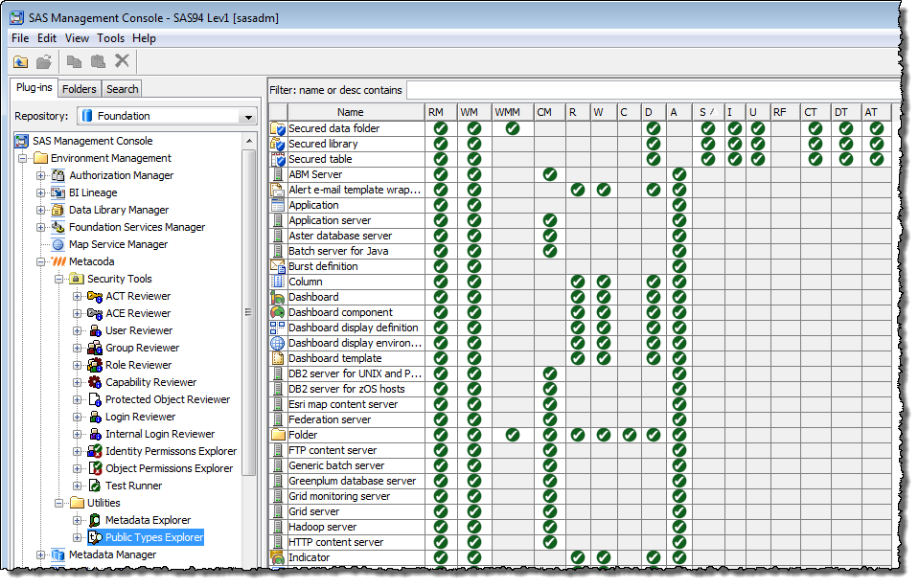Switch to the Plug-ins tab

click(34, 88)
